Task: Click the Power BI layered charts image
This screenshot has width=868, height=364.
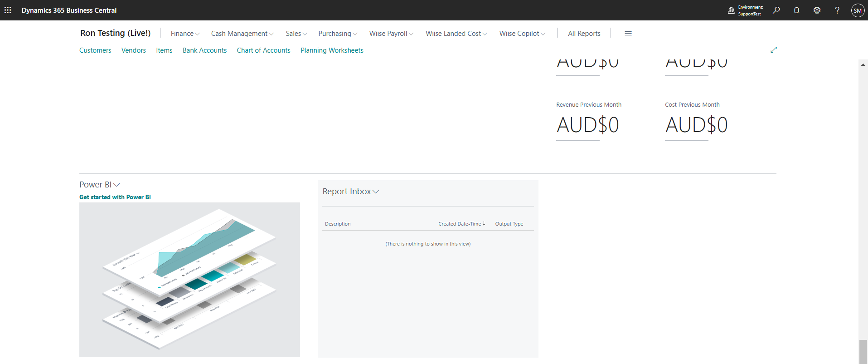Action: pos(189,280)
